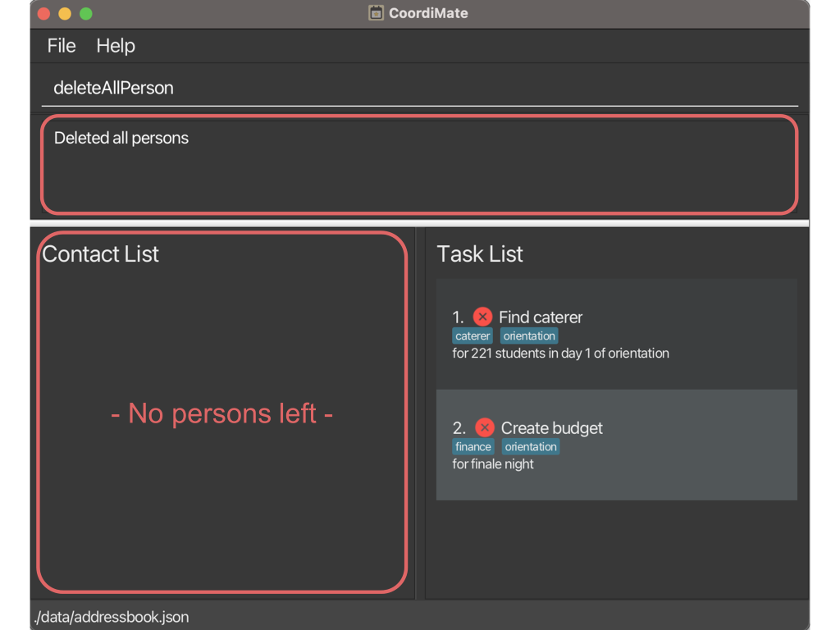Click the 'orientation' tag on Create budget task
This screenshot has height=630, width=840.
coord(531,447)
